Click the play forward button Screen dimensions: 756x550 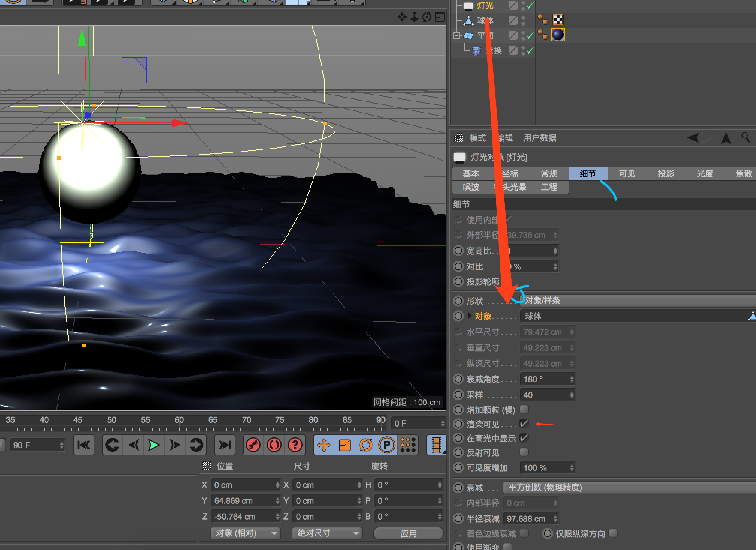tap(154, 445)
